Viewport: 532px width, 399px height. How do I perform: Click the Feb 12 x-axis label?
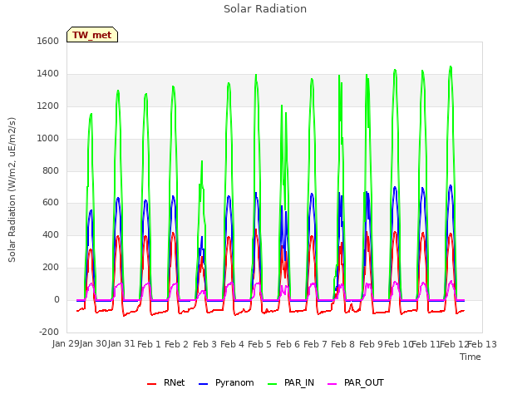454,344
